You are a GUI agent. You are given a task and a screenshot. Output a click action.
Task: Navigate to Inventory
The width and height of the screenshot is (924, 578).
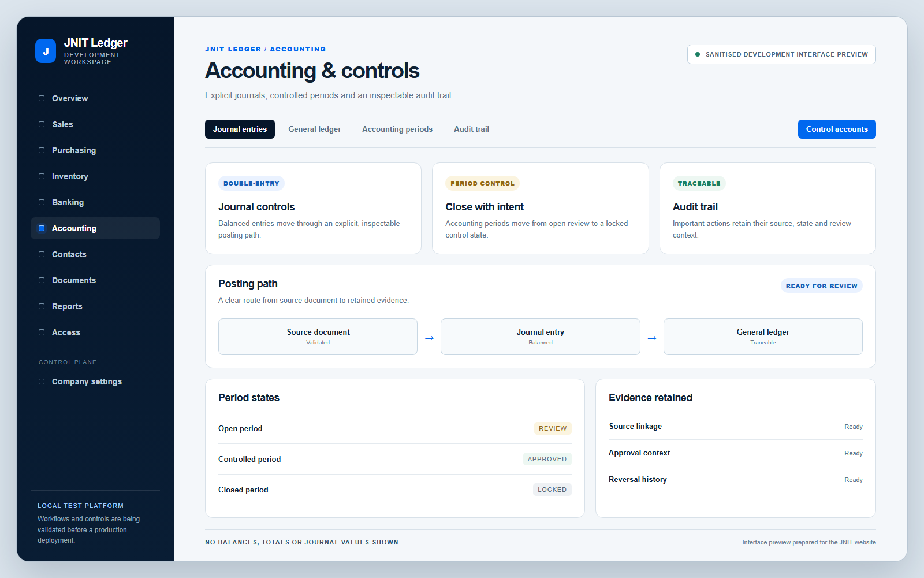pyautogui.click(x=95, y=176)
